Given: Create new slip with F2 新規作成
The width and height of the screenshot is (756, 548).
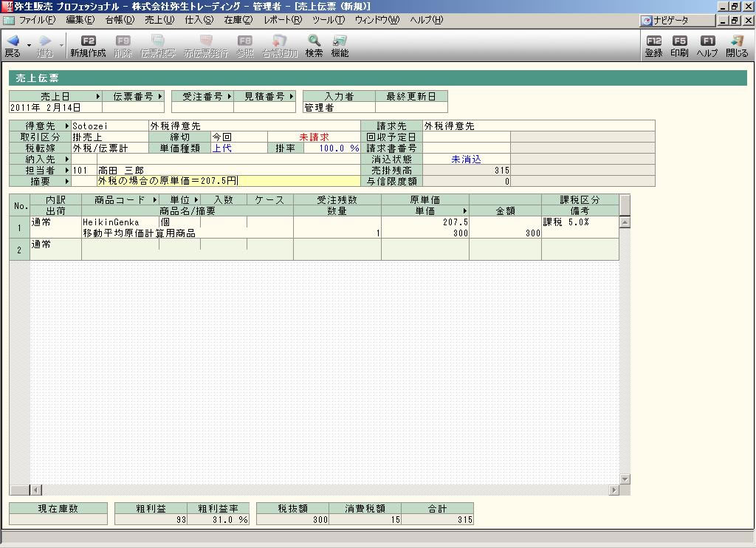Looking at the screenshot, I should coord(88,47).
